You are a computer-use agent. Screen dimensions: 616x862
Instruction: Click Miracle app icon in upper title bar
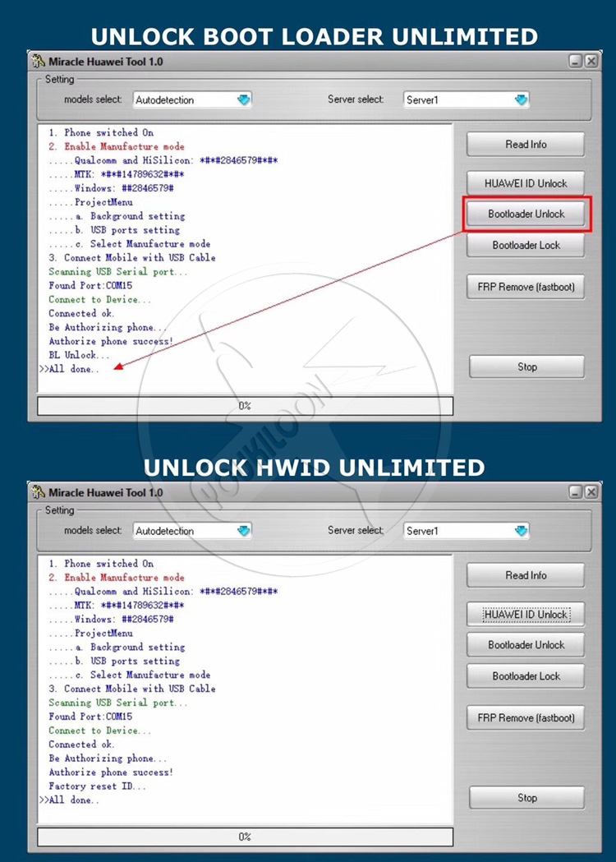(38, 61)
